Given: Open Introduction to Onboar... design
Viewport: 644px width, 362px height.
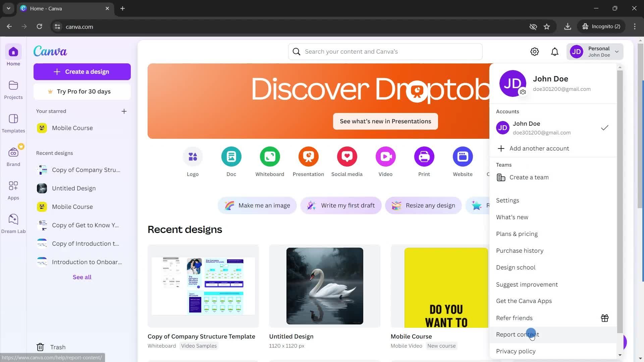Looking at the screenshot, I should (82, 262).
